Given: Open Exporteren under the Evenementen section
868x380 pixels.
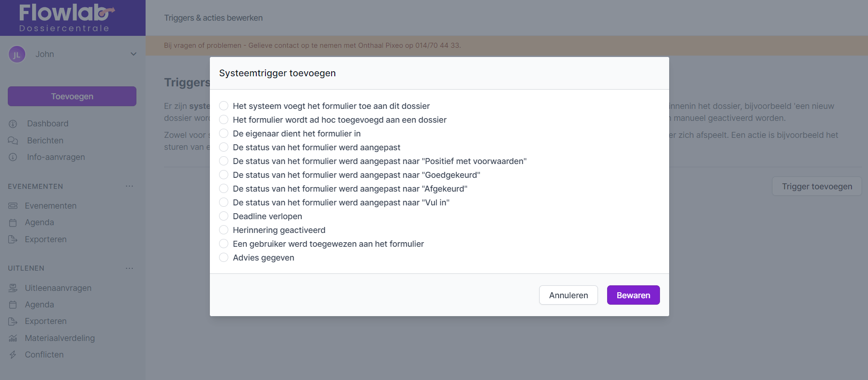Looking at the screenshot, I should coord(45,239).
